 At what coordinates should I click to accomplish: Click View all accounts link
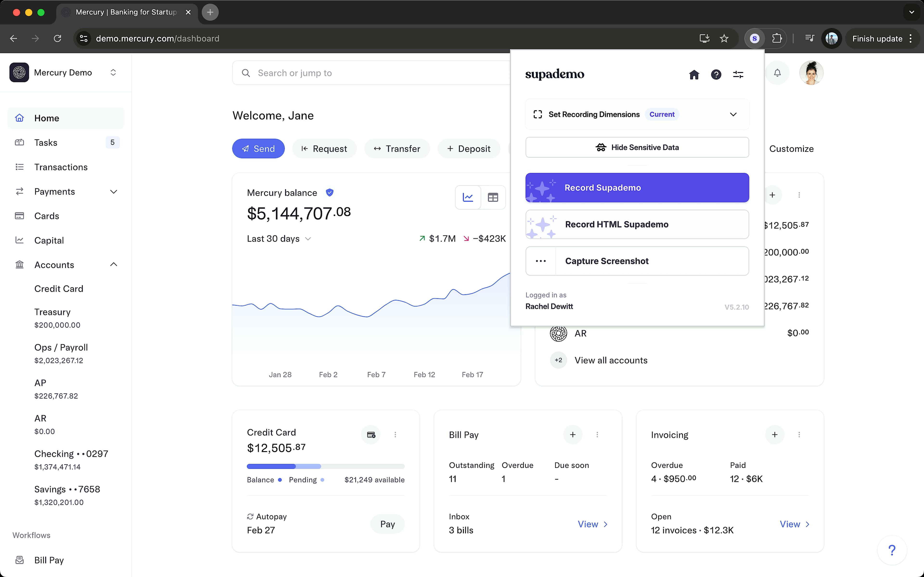pos(611,360)
